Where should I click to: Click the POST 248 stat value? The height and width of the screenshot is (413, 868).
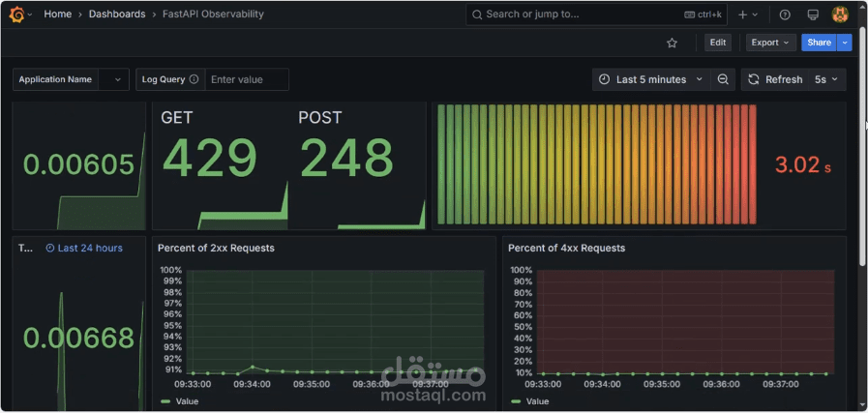pos(346,158)
